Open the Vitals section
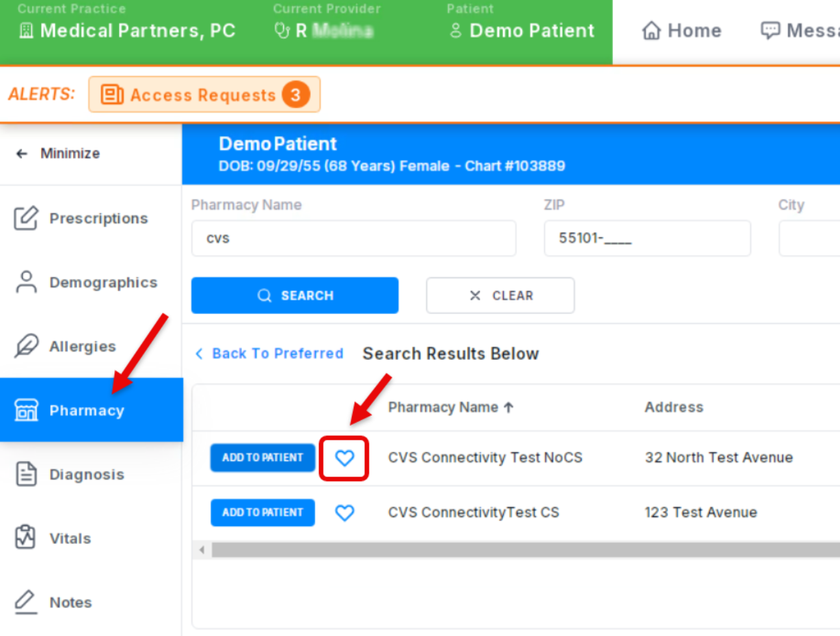Image resolution: width=840 pixels, height=636 pixels. coord(91,538)
